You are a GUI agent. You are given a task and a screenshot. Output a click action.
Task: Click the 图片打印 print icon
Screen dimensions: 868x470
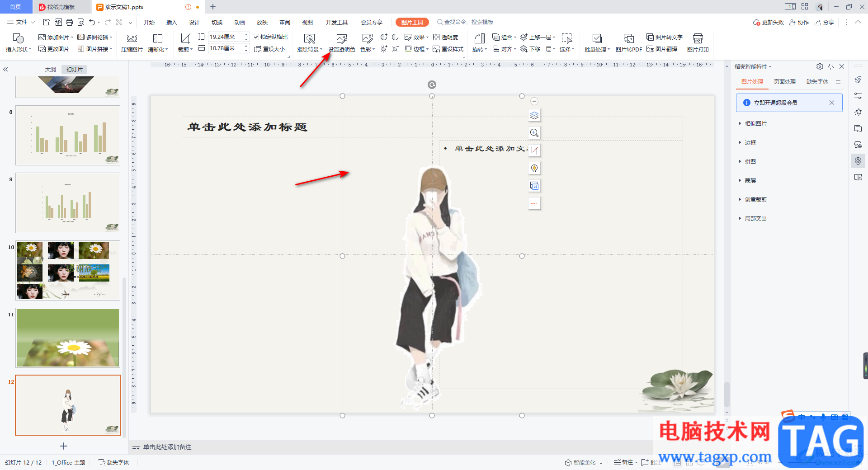(698, 39)
